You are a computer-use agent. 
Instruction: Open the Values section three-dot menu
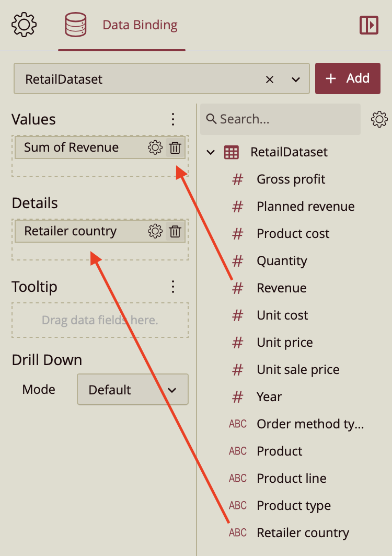pos(173,119)
